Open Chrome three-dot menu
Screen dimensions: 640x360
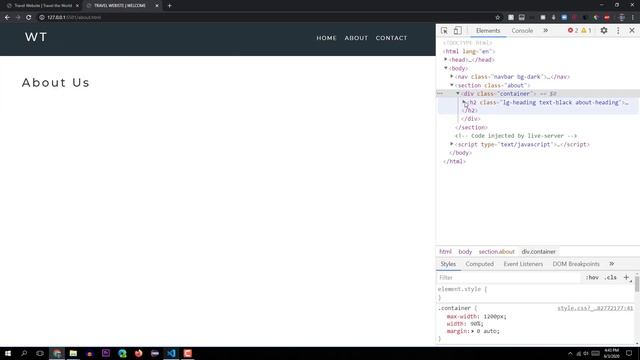click(633, 18)
